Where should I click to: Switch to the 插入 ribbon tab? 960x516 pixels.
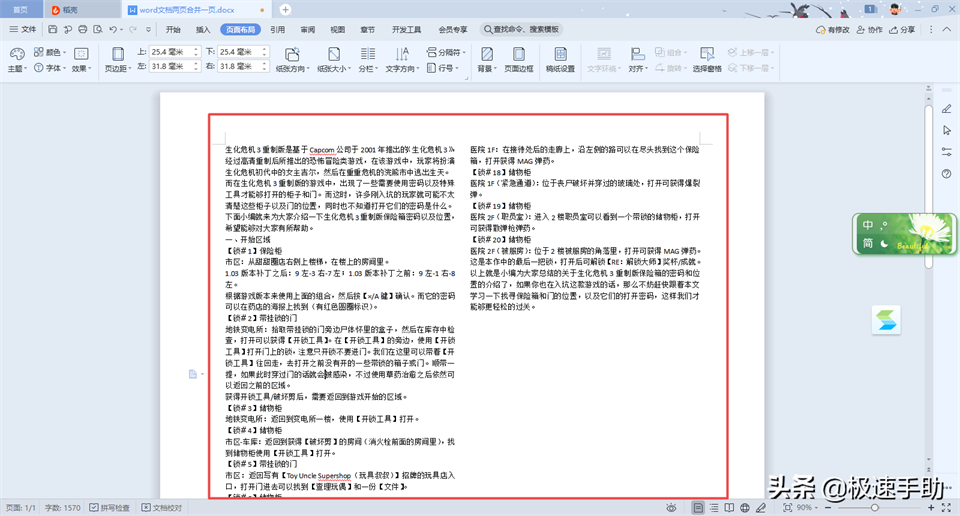click(x=203, y=30)
